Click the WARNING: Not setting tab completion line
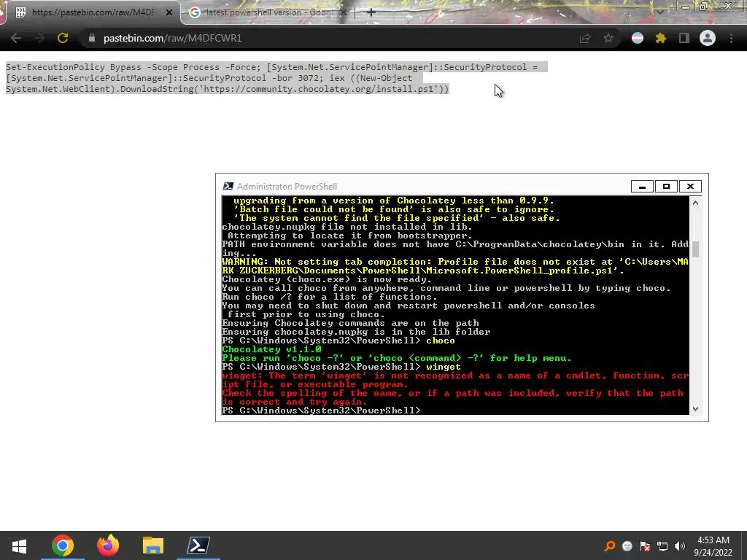The image size is (747, 560). pyautogui.click(x=455, y=265)
